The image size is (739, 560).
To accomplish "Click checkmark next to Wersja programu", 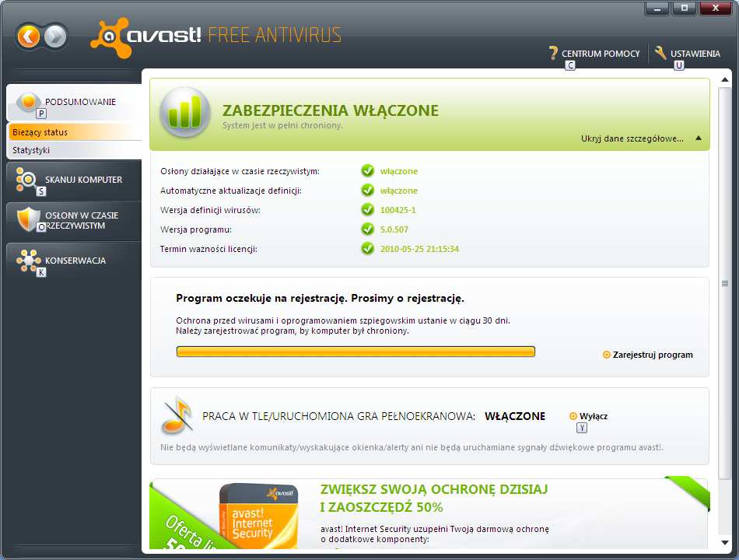I will pyautogui.click(x=368, y=229).
